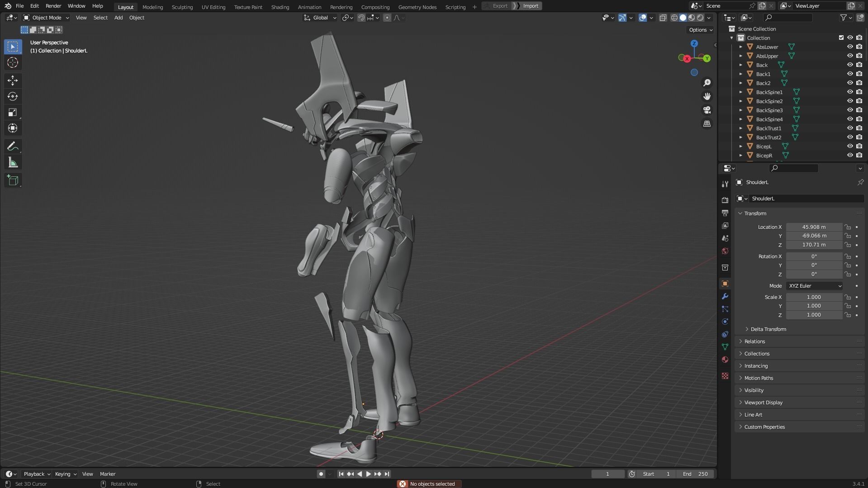The width and height of the screenshot is (868, 488).
Task: Jump to the animation end frame
Action: coord(387,474)
